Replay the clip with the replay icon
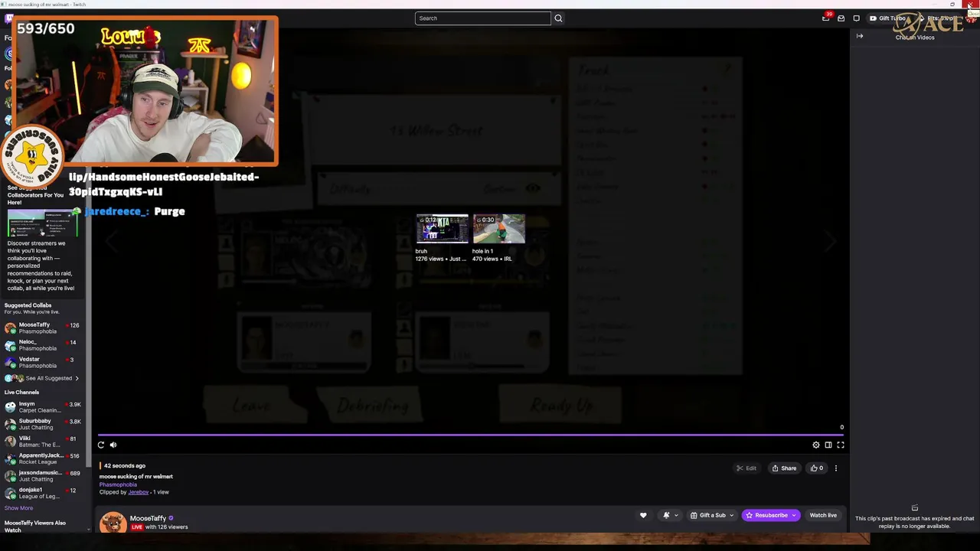This screenshot has width=980, height=551. click(x=101, y=445)
